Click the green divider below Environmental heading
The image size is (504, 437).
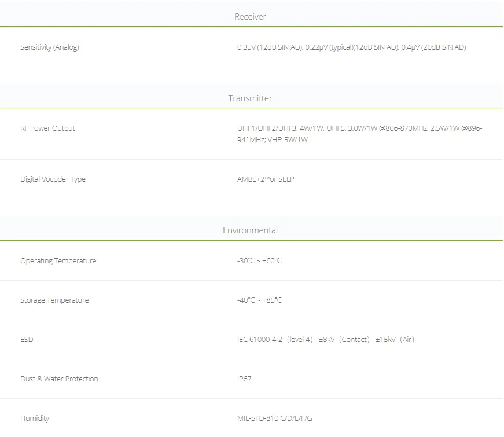[251, 240]
